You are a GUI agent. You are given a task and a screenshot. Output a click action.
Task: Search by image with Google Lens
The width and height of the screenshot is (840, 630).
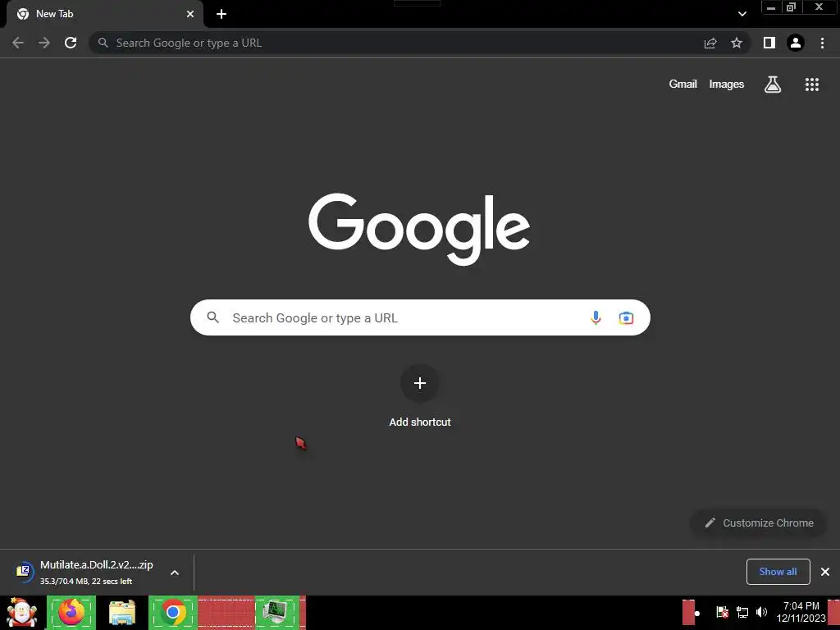click(626, 317)
